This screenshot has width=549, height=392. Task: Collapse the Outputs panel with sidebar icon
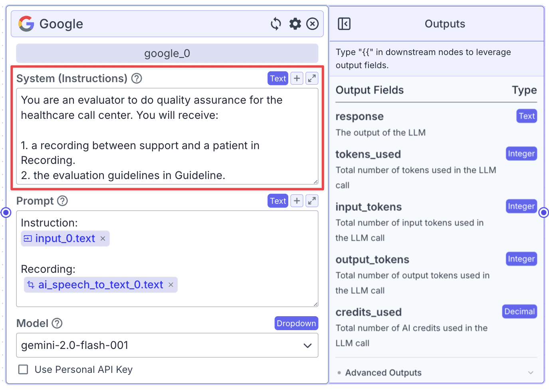[344, 24]
